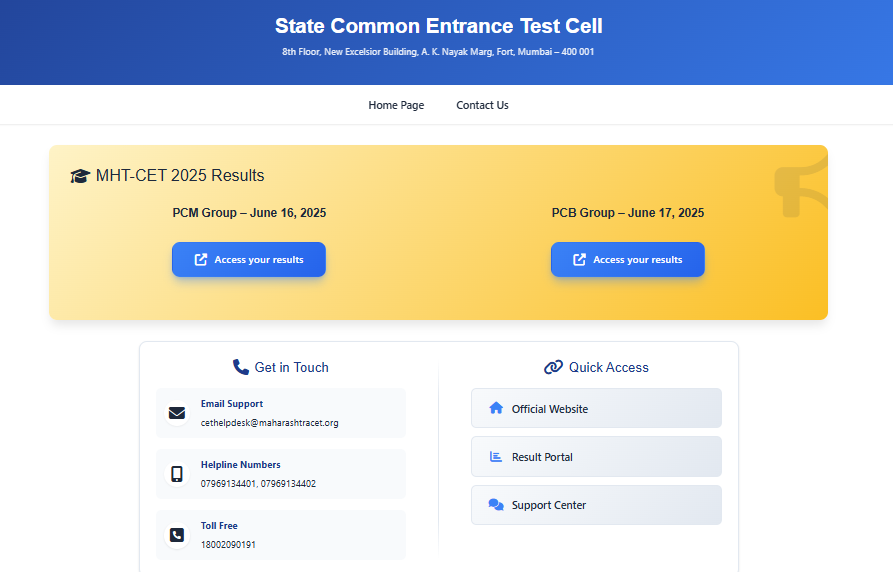Click the chart icon in Result Portal

pos(496,456)
